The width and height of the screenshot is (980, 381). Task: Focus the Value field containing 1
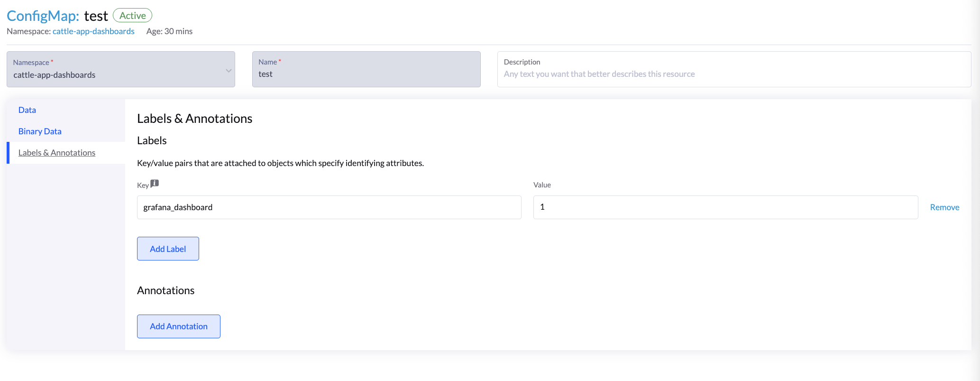tap(725, 207)
